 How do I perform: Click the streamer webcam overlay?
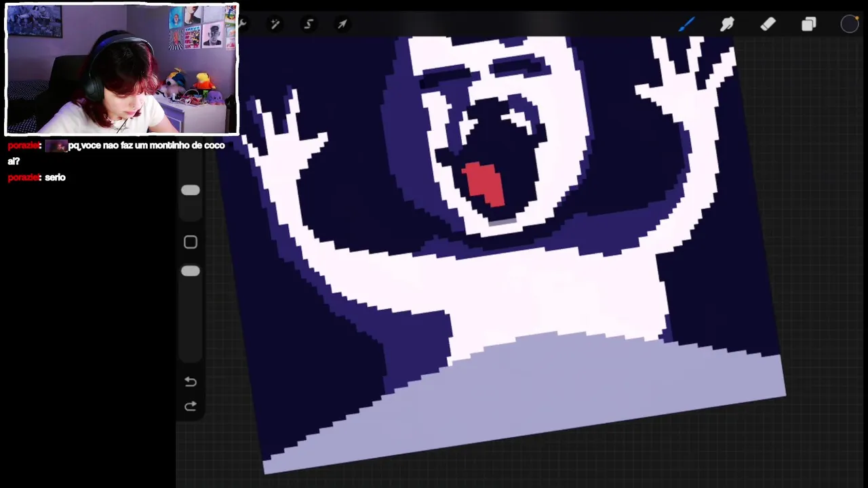(x=122, y=69)
